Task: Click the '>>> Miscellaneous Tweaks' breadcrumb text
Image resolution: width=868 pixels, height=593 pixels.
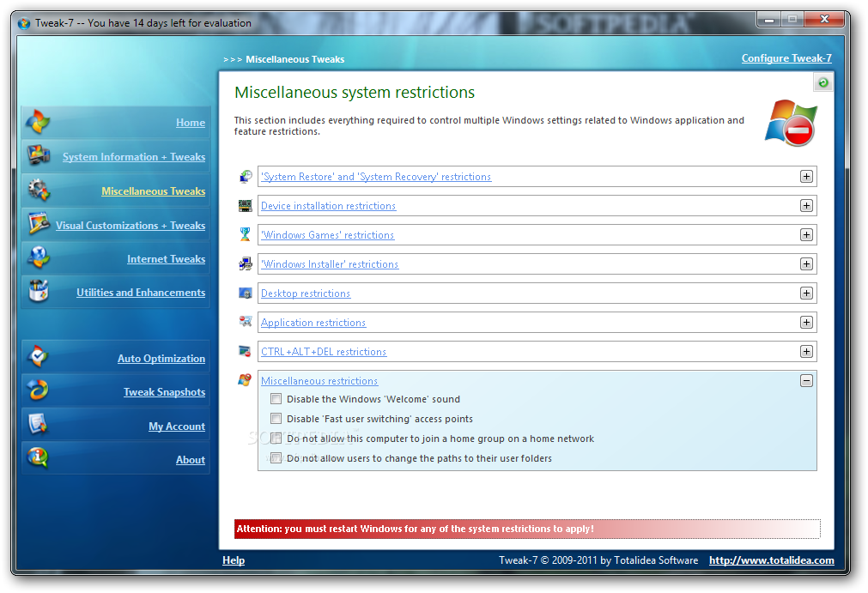Action: click(x=284, y=59)
